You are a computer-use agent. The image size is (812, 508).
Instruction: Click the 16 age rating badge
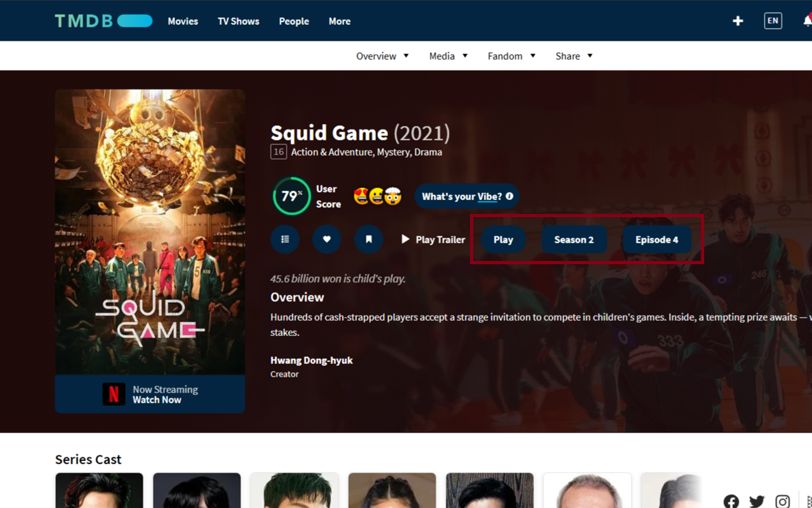(x=278, y=152)
